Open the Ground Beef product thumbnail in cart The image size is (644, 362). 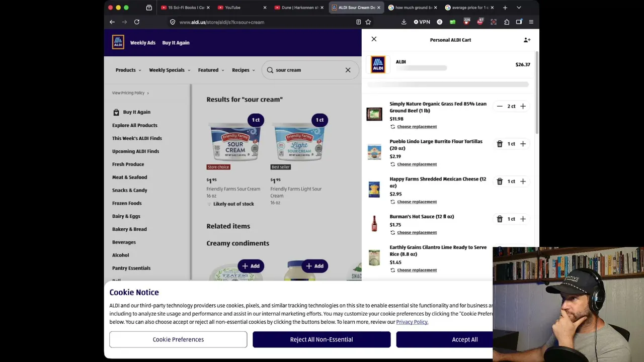click(374, 114)
